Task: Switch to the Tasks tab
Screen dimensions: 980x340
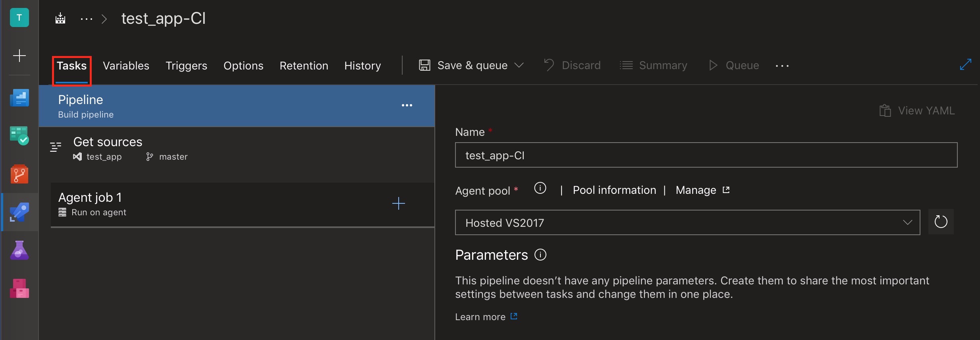Action: (x=71, y=66)
